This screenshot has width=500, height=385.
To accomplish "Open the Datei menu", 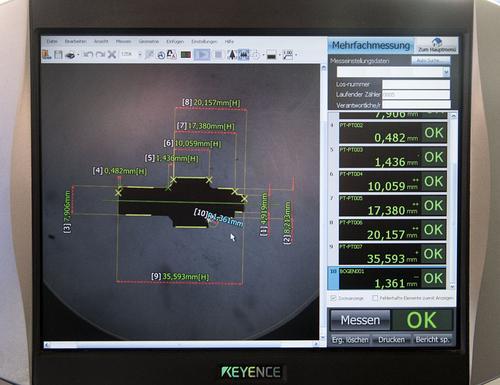I will (x=52, y=41).
